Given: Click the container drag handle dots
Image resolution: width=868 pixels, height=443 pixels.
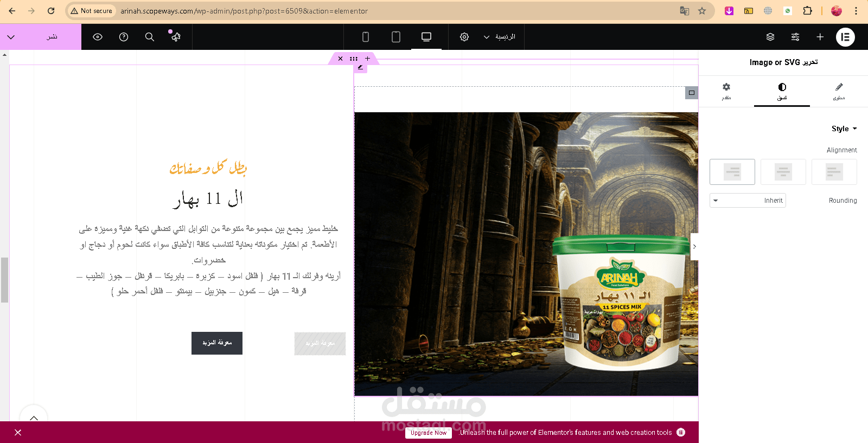Looking at the screenshot, I should pos(354,59).
